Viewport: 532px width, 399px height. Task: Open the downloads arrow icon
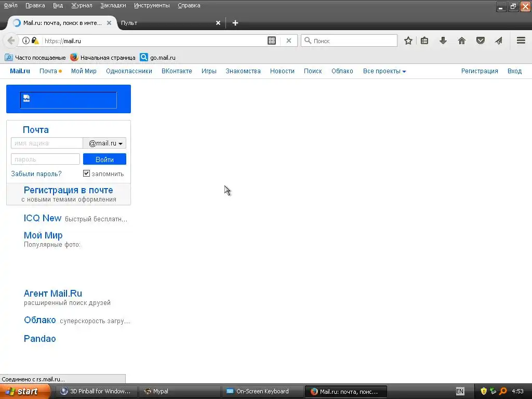click(x=443, y=41)
